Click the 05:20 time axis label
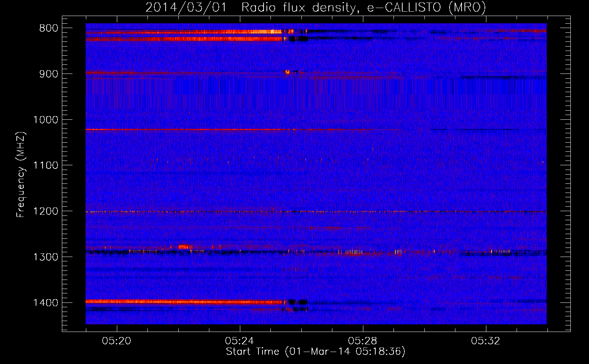Viewport: 589px width, 364px height. pos(116,341)
